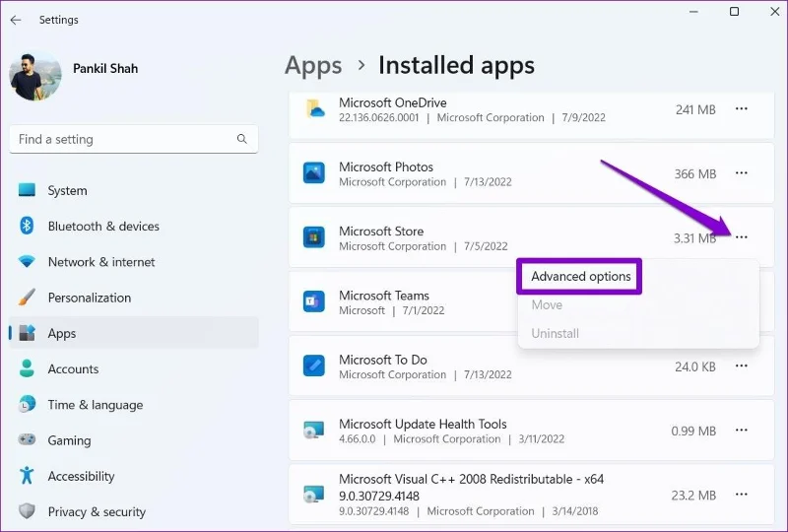Click the Microsoft Teams app icon

click(x=314, y=301)
